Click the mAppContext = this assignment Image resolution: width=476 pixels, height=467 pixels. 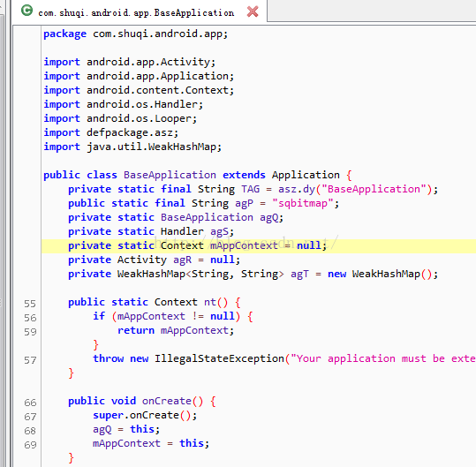[x=151, y=443]
